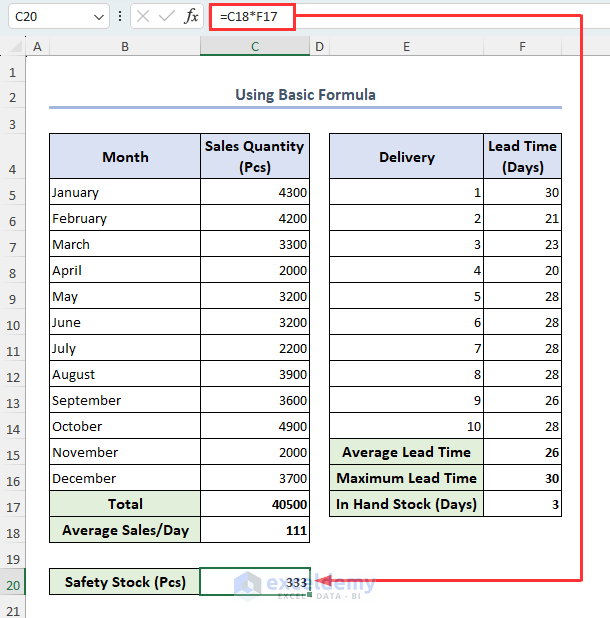Select delivery number 9 cell
Image resolution: width=610 pixels, height=618 pixels.
pos(406,400)
